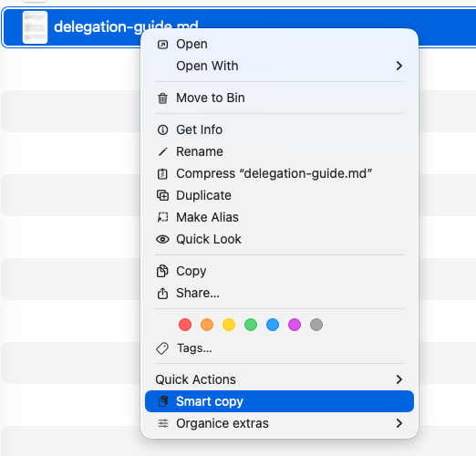
Task: Click the Quick Look eye icon
Action: tap(162, 239)
